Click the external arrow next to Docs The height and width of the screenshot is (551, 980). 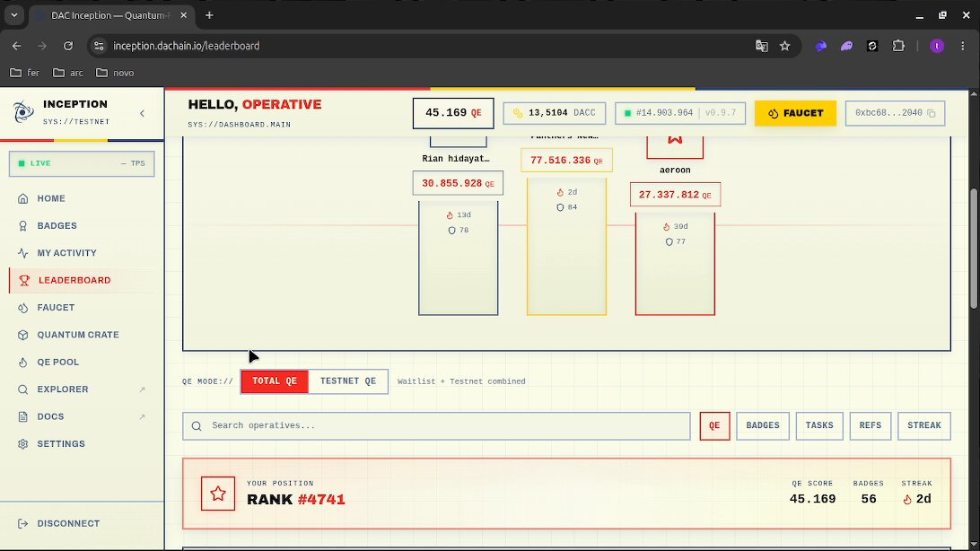[x=143, y=416]
